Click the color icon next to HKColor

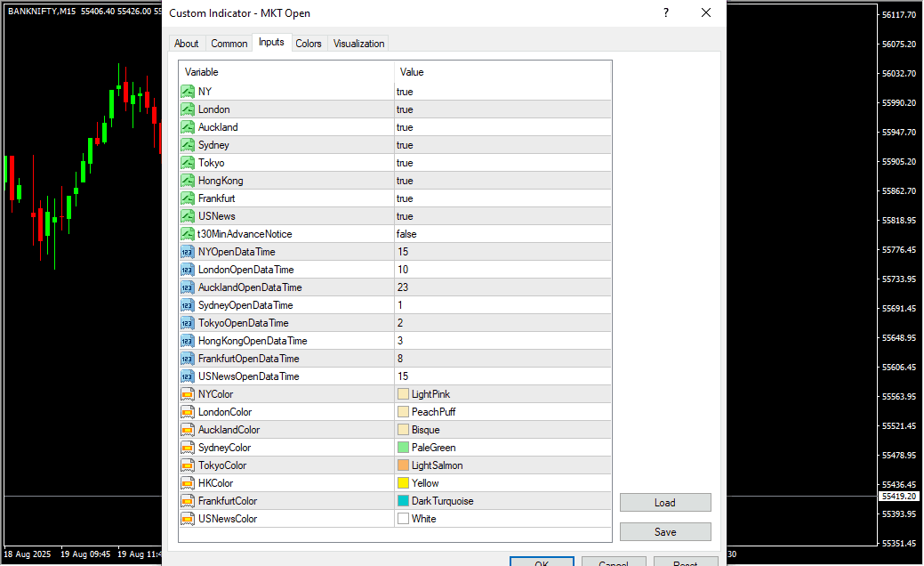coord(188,483)
